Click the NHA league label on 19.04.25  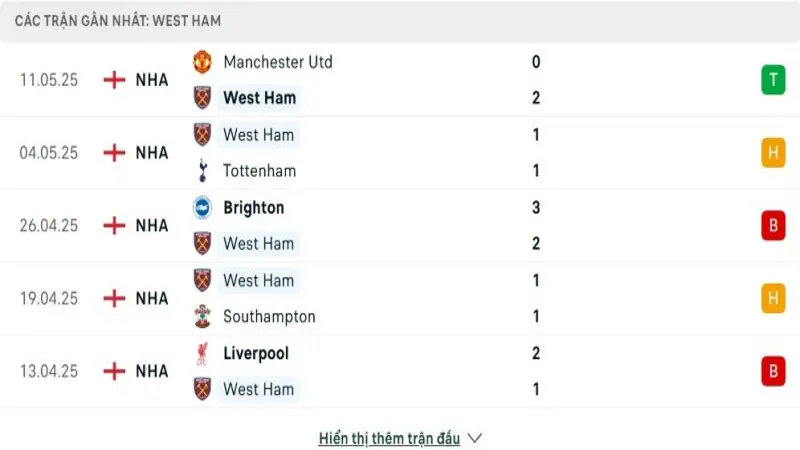click(x=152, y=298)
